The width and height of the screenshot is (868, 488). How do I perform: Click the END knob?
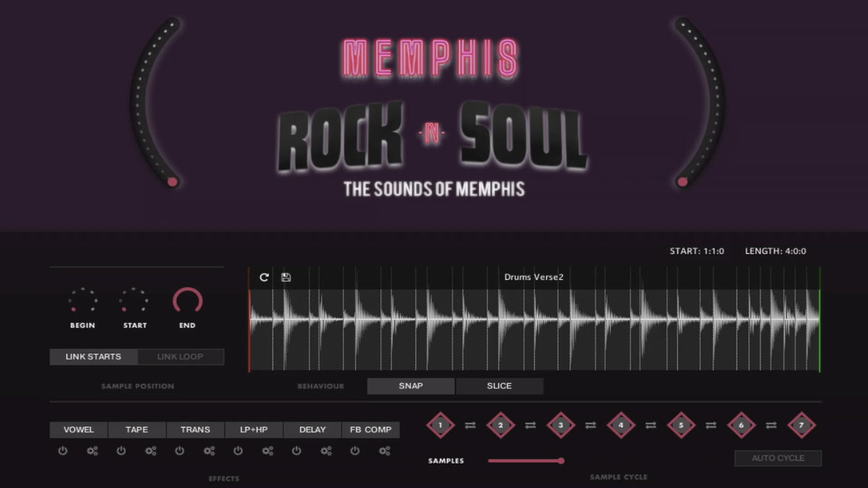[x=187, y=301]
